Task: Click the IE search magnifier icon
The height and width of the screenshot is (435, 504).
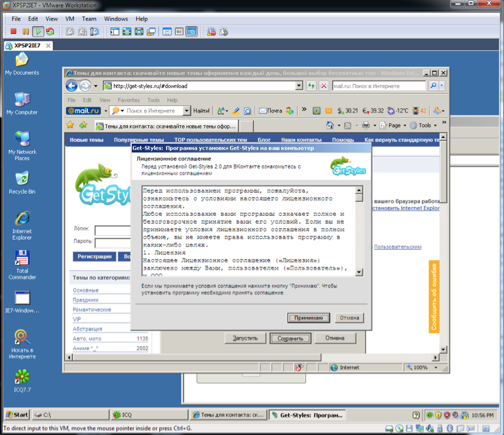Action: (x=433, y=86)
